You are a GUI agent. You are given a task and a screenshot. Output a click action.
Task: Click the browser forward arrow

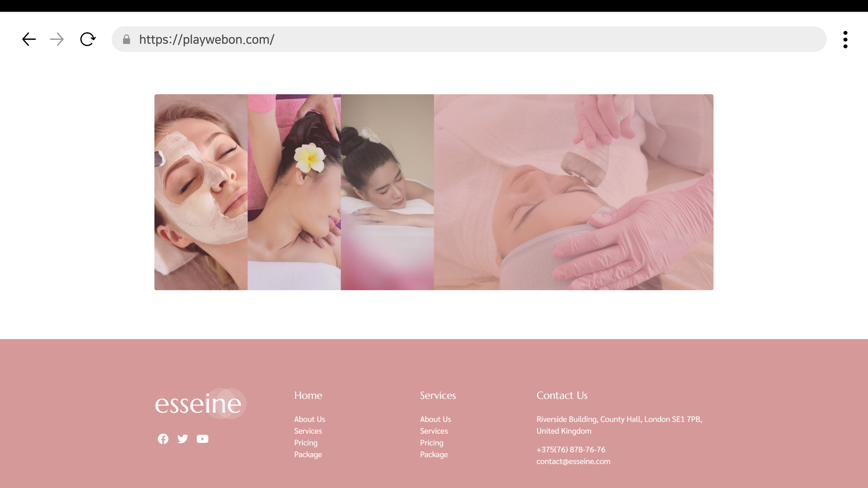(57, 39)
